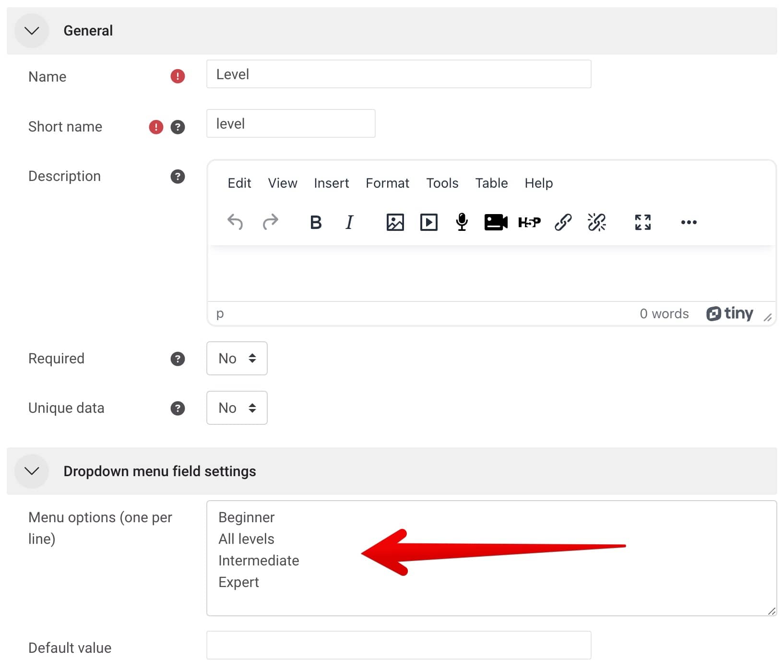This screenshot has width=784, height=672.
Task: Open the Unique data dropdown
Action: point(237,408)
